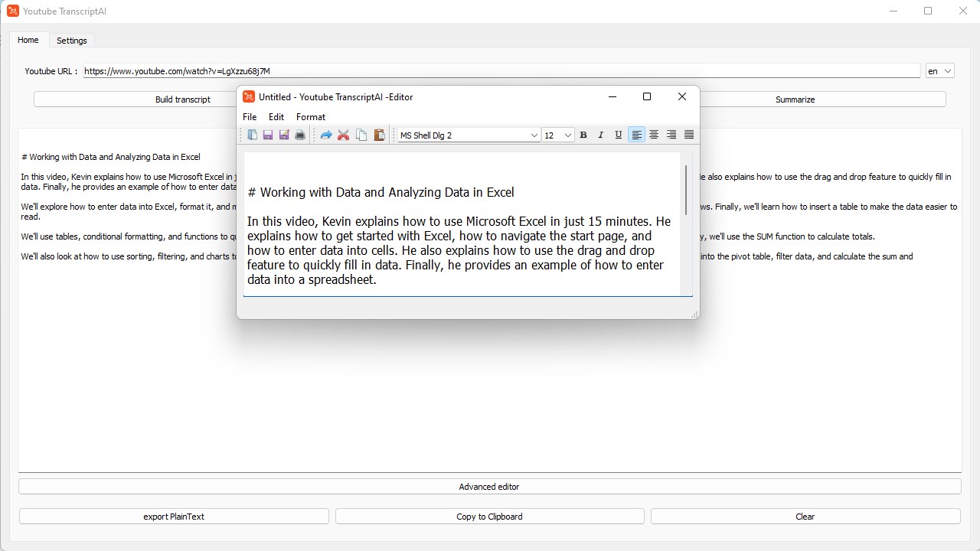Image resolution: width=980 pixels, height=551 pixels.
Task: Click the Advanced editor button
Action: pyautogui.click(x=489, y=487)
